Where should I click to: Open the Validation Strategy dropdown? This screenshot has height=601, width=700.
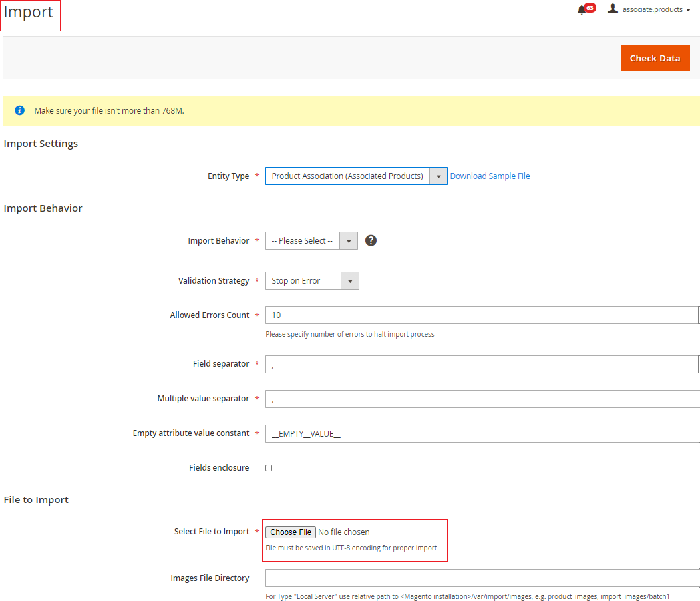point(311,281)
